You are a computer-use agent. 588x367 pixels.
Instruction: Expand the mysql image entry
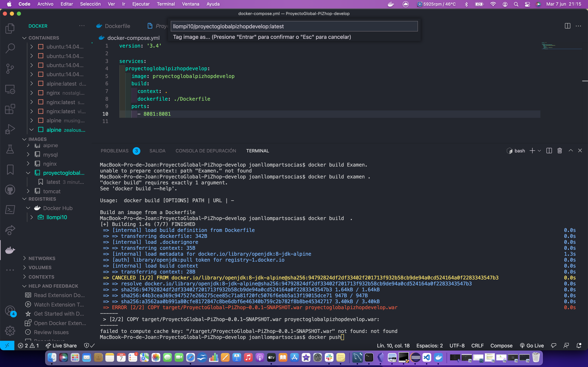28,154
